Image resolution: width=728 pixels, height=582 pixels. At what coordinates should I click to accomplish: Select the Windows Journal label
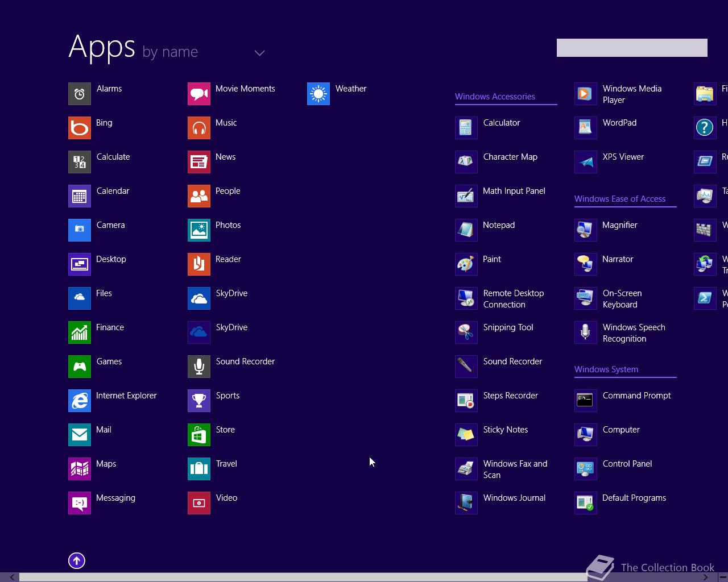[x=514, y=498]
